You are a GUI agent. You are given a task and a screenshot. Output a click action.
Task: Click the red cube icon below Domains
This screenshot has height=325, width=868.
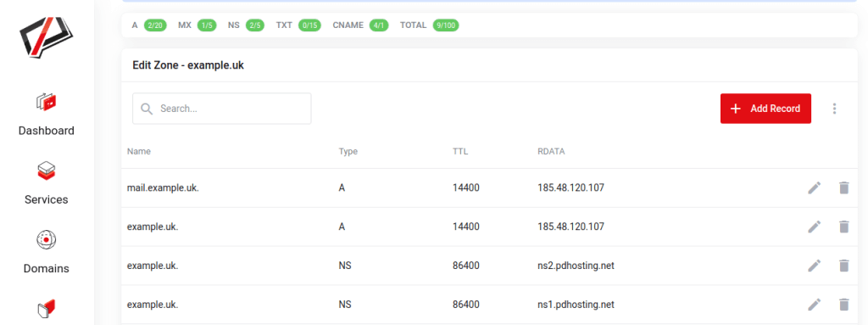click(47, 308)
